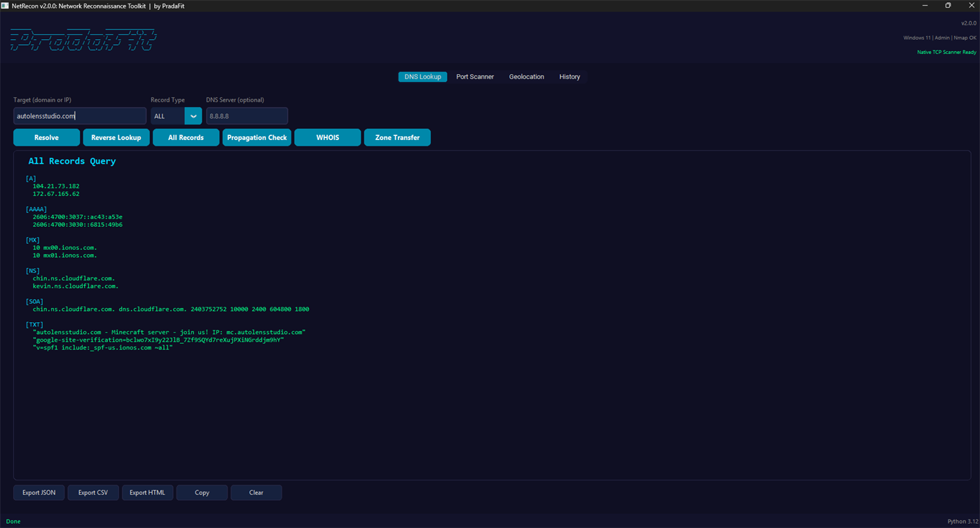Minimize the NetRecon window
Screen dimensions: 980x528
point(925,6)
